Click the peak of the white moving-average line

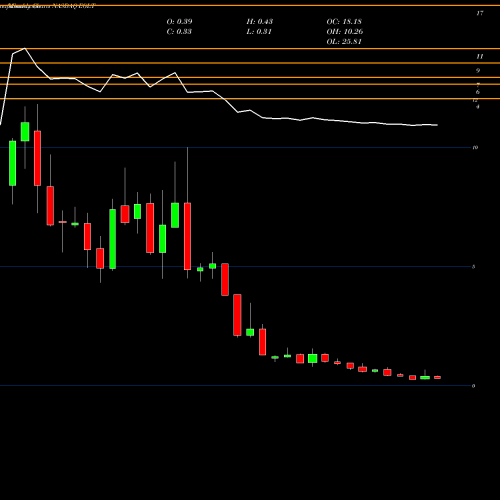[x=25, y=48]
